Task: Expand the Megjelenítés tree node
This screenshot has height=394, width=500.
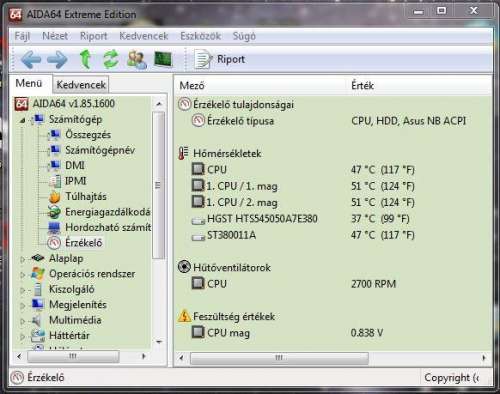Action: 22,305
